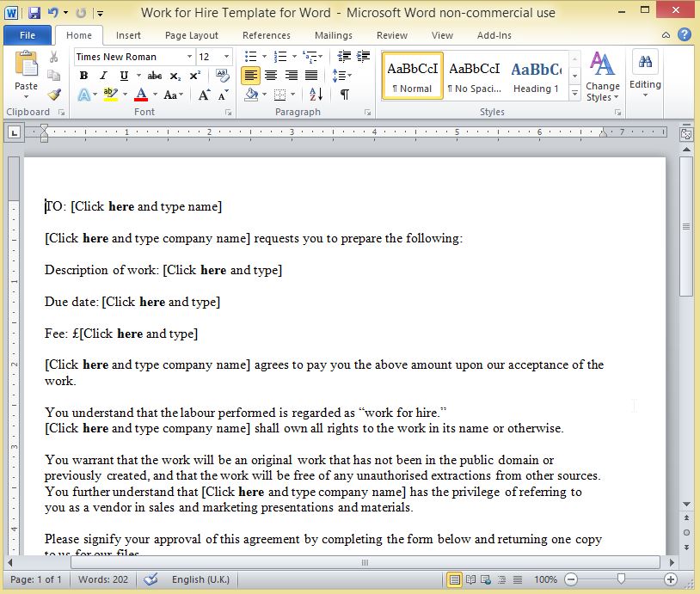Click the yellow Text Highlight Color button
Image resolution: width=700 pixels, height=594 pixels.
(110, 95)
